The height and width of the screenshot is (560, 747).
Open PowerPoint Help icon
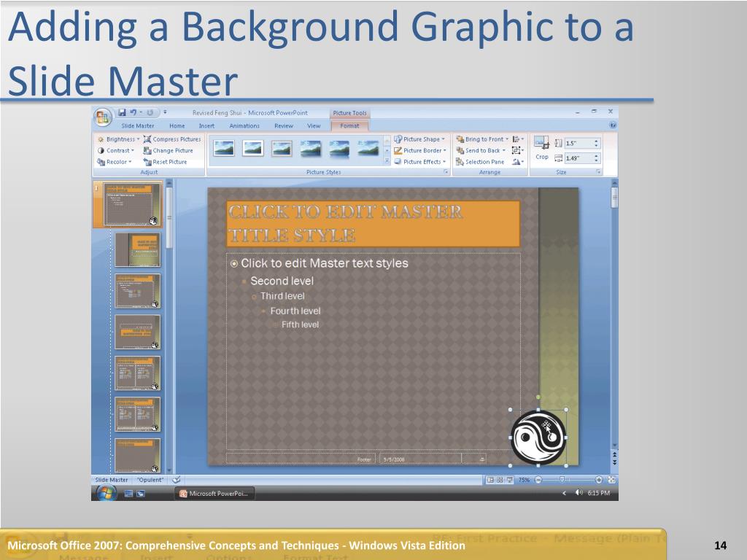pos(613,125)
